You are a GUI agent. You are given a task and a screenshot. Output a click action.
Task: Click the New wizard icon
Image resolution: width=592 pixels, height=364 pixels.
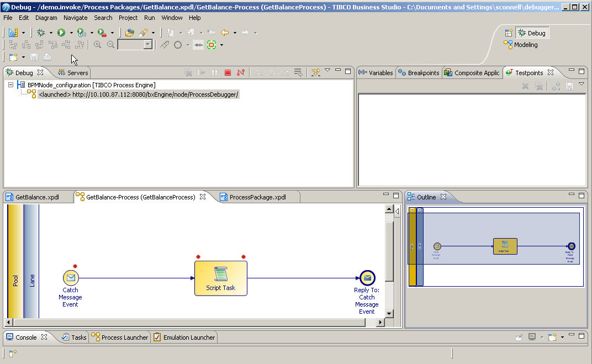[13, 57]
